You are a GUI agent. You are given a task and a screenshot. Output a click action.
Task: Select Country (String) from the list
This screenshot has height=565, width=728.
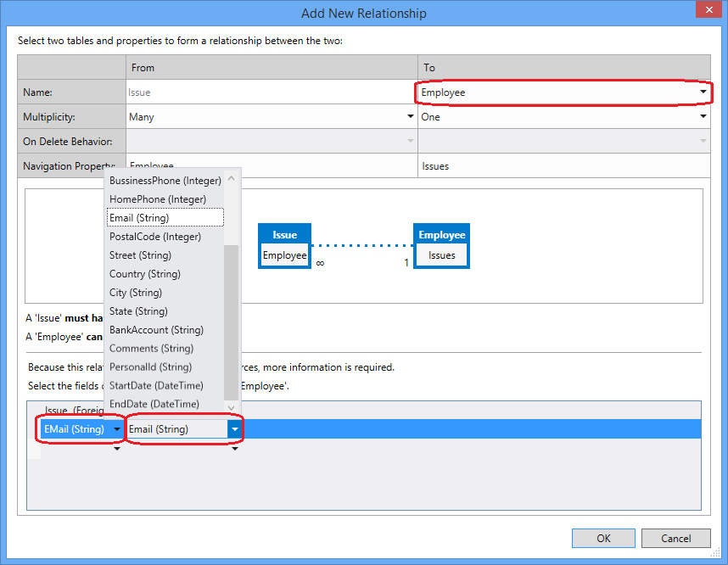pyautogui.click(x=165, y=273)
